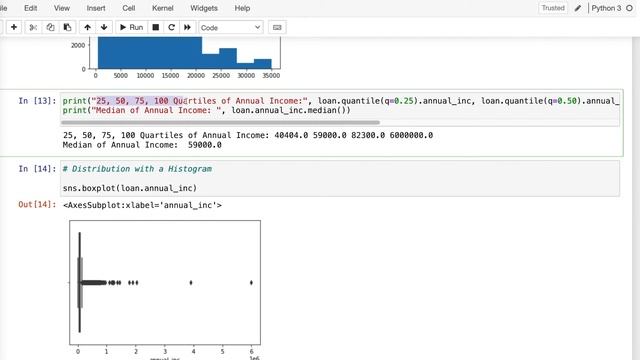Open the Insert menu
Image resolution: width=640 pixels, height=360 pixels.
point(96,8)
